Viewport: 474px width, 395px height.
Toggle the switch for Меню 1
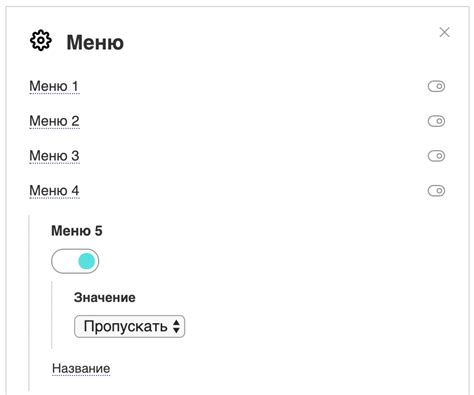(436, 86)
